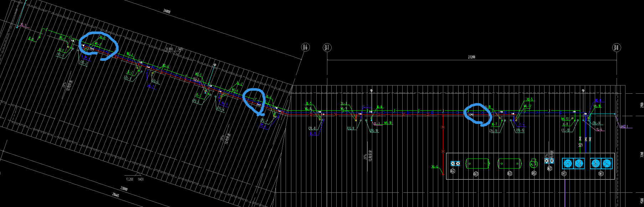Select the CFL-14 riser label
Image resolution: width=644 pixels, height=207 pixels.
[x=597, y=123]
